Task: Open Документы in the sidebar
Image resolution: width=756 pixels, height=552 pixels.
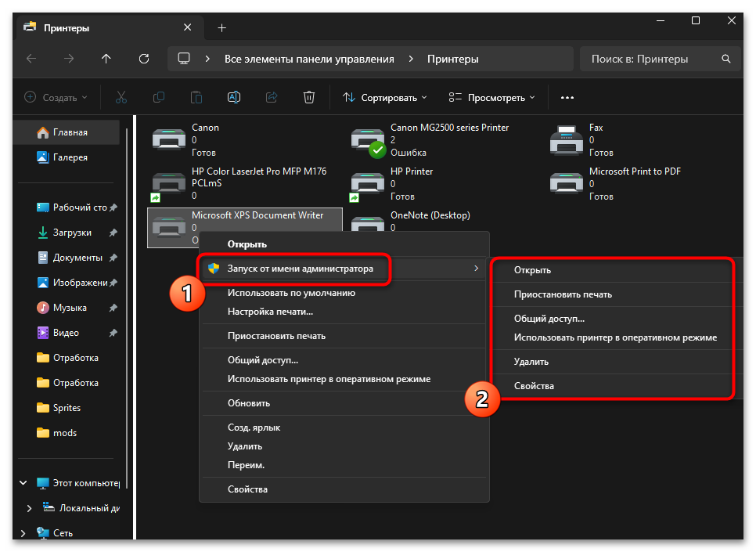Action: 67,258
